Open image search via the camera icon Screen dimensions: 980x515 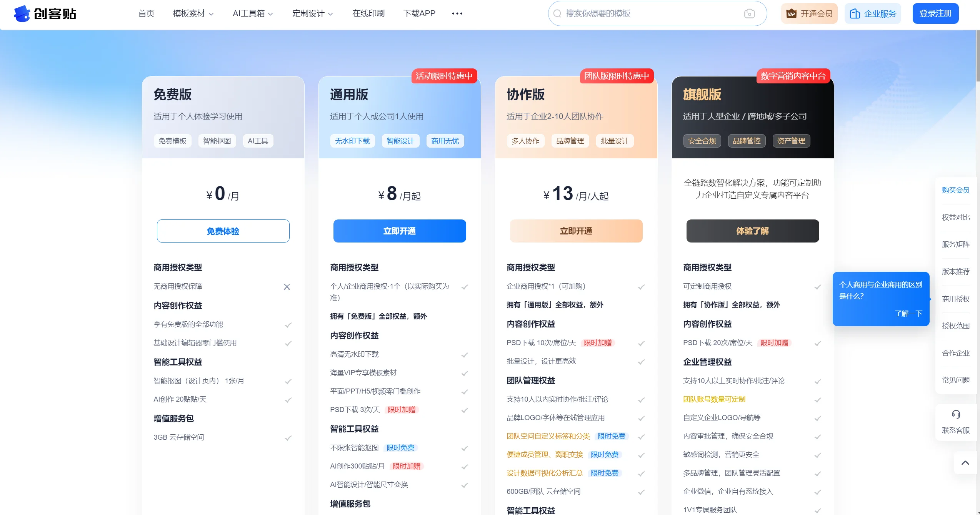tap(748, 13)
